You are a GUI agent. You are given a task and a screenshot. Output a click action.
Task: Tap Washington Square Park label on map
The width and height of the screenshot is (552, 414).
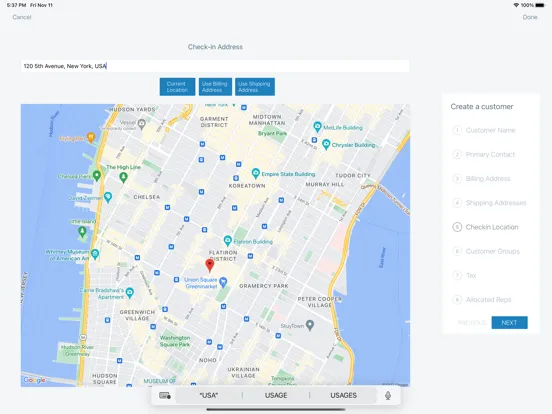pos(175,341)
